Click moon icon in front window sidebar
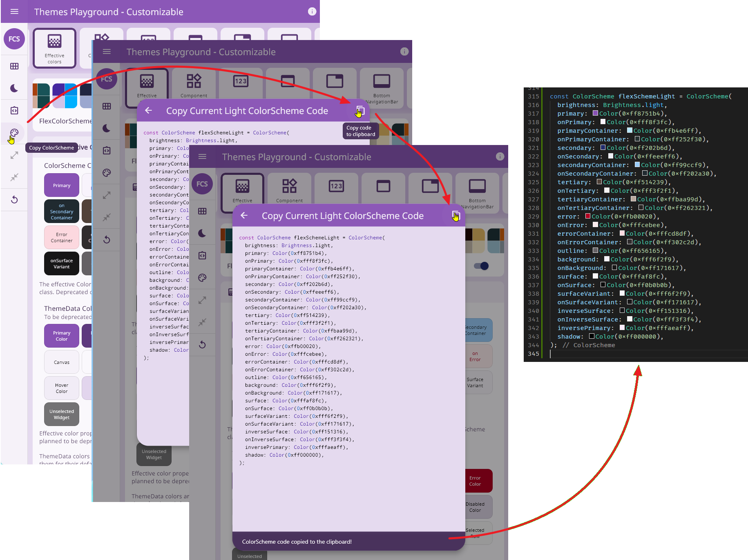 [202, 233]
